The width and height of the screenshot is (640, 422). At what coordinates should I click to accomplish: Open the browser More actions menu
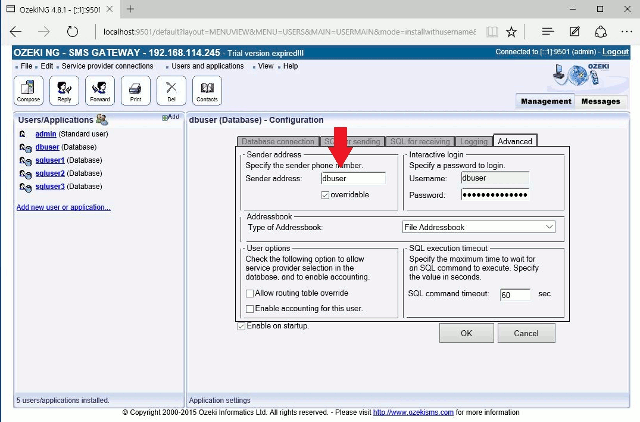coord(627,31)
